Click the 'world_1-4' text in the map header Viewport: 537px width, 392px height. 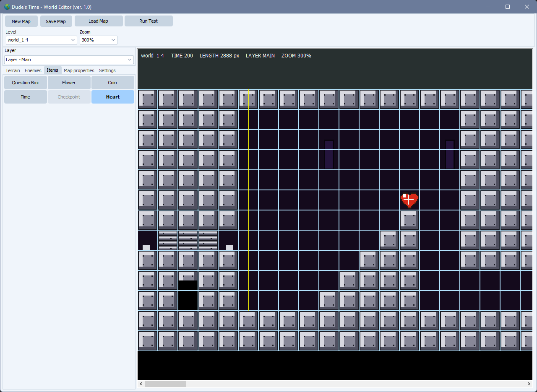coord(152,56)
